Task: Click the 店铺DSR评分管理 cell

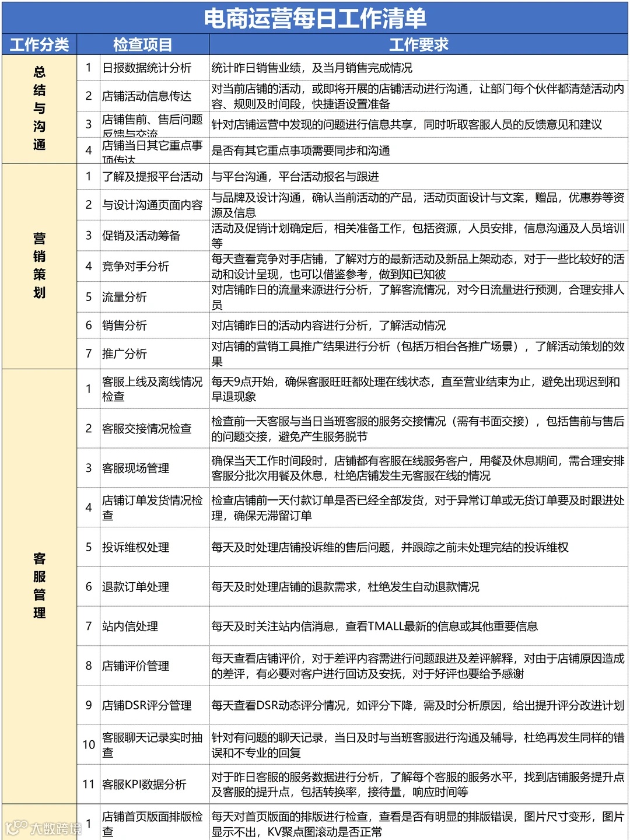Action: (x=155, y=705)
